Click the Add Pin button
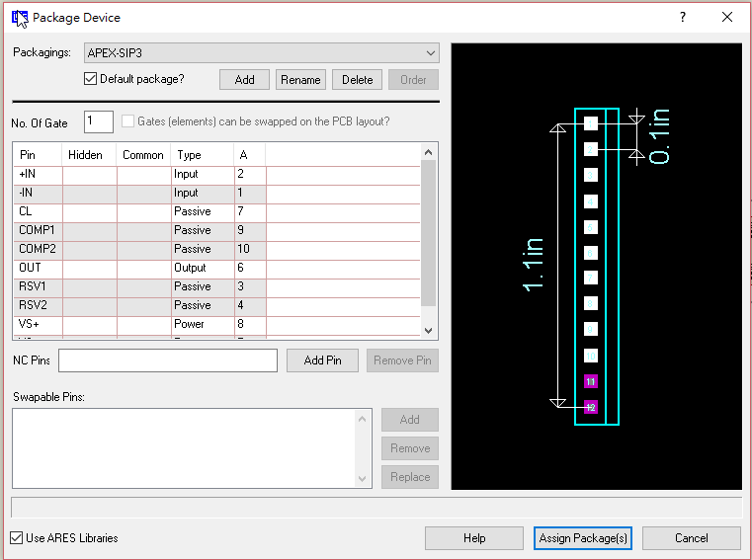The image size is (752, 560). click(322, 360)
